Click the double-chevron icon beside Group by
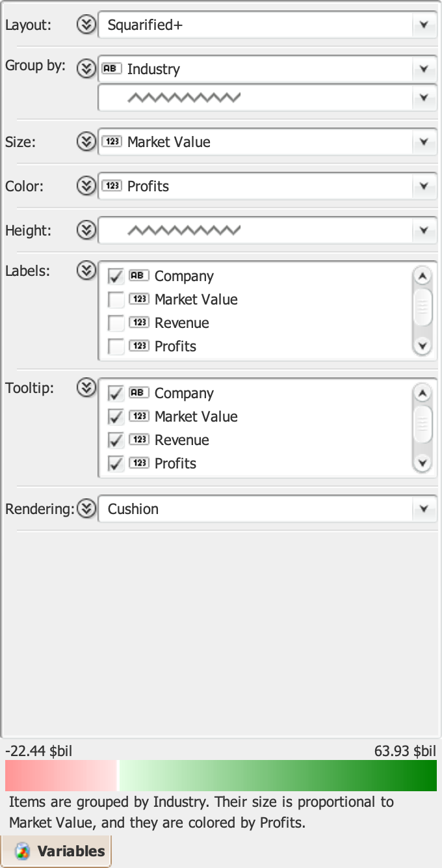This screenshot has height=868, width=442. point(86,68)
